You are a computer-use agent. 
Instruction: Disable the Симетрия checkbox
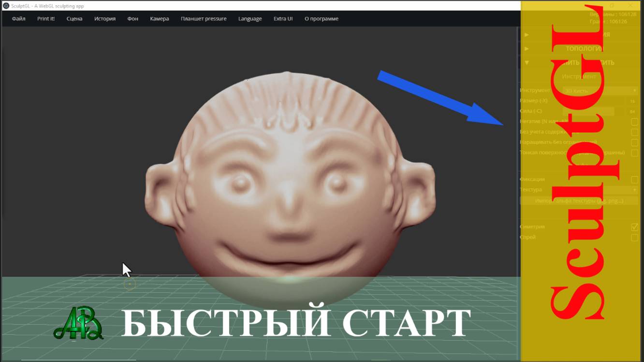pos(635,227)
